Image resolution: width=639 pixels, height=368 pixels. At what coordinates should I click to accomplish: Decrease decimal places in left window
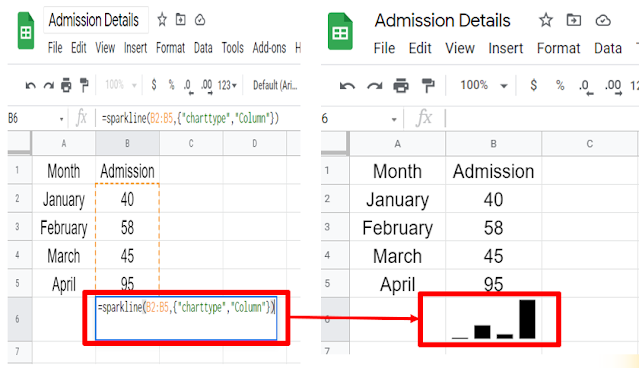[188, 86]
